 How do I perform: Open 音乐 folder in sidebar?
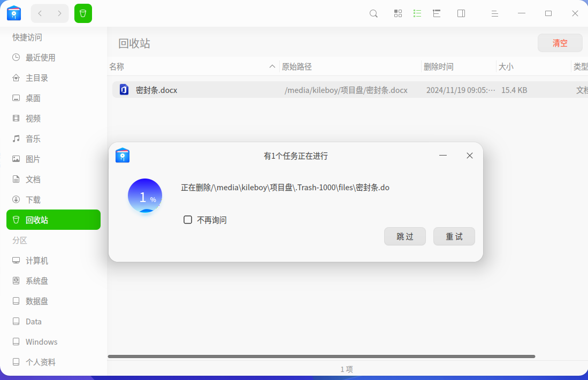54,138
